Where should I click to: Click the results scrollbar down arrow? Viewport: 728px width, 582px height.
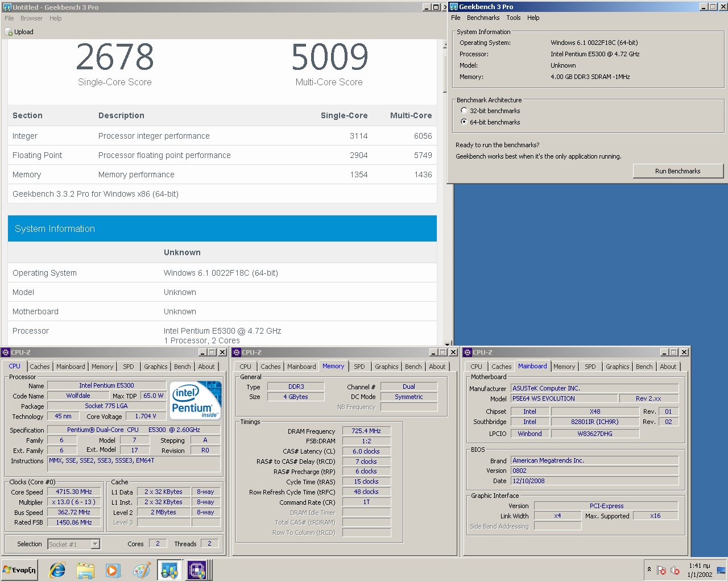tap(447, 343)
